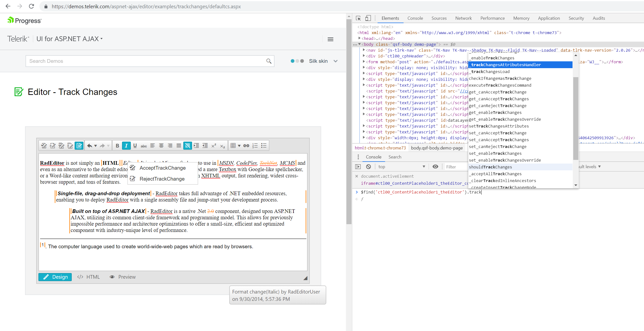The image size is (644, 331).
Task: Click the Insert Link chain icon
Action: 246,146
